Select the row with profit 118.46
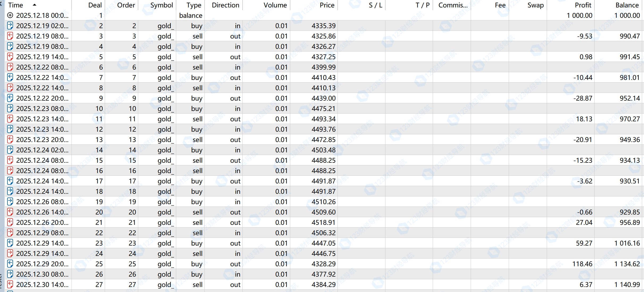Screen dimensions: 644x292 582,264
